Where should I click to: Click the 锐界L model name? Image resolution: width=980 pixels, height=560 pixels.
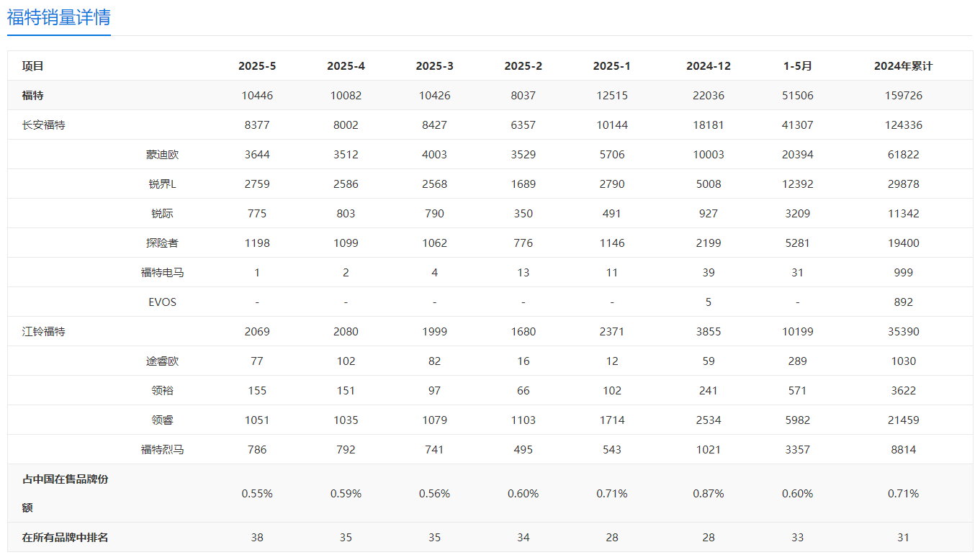tap(162, 184)
